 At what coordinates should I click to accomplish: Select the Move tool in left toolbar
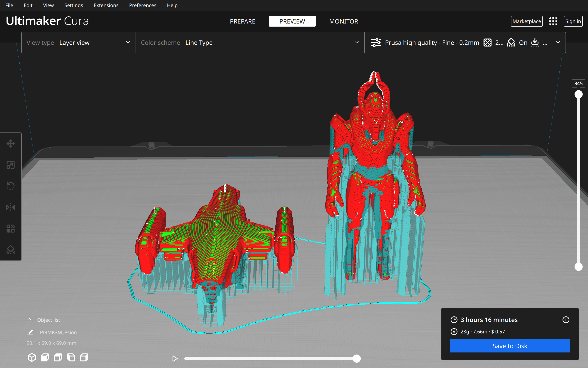pos(10,144)
